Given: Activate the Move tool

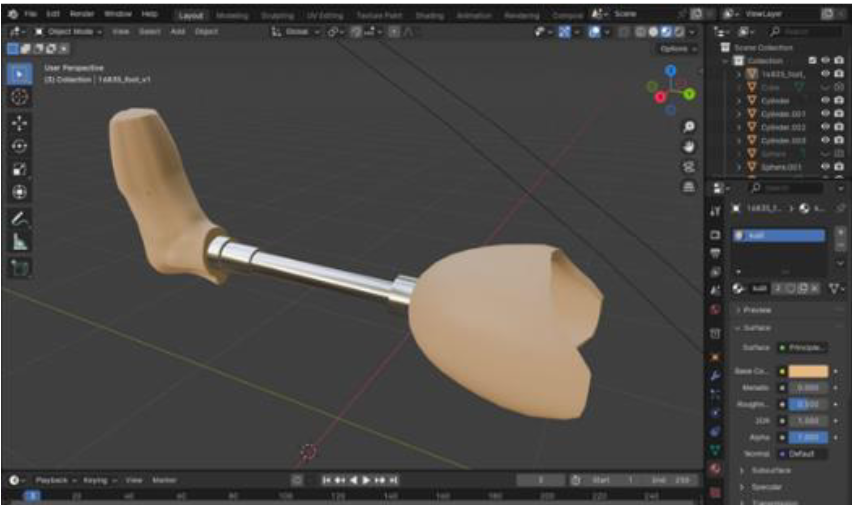Looking at the screenshot, I should tap(20, 123).
